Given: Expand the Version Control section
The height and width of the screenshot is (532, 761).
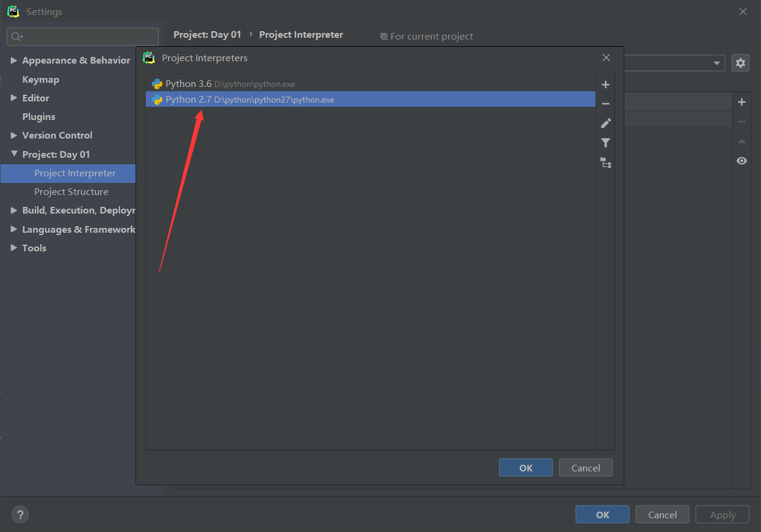Looking at the screenshot, I should (x=14, y=136).
